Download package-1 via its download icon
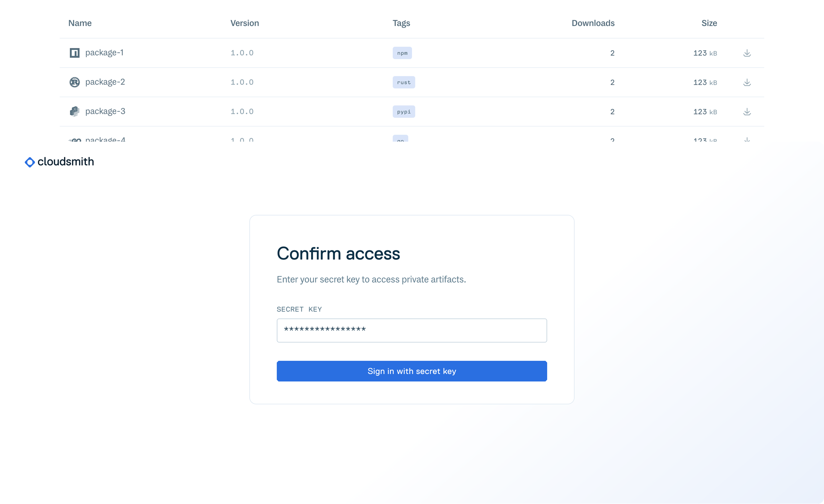The width and height of the screenshot is (824, 504). (747, 53)
